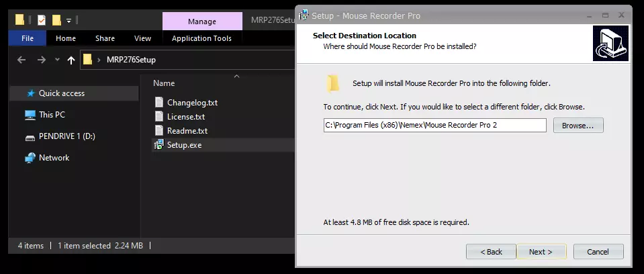
Task: Sort files by the Name column header
Action: click(x=164, y=83)
